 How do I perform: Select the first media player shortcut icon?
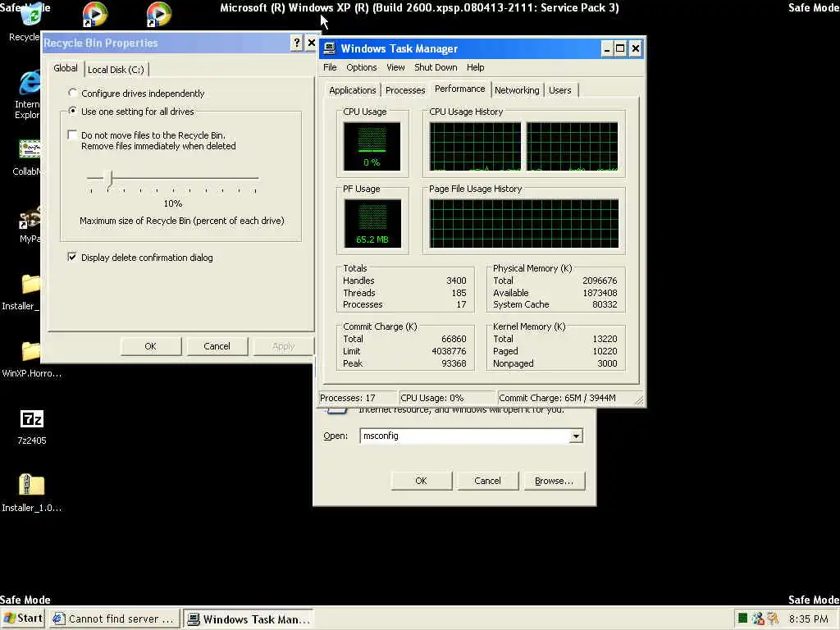point(95,15)
